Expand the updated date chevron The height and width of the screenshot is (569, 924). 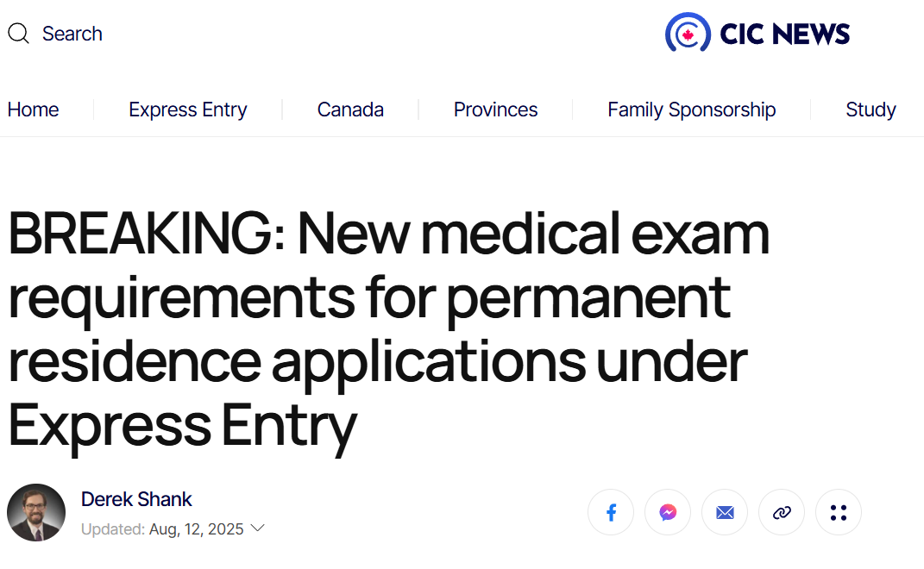pyautogui.click(x=257, y=528)
